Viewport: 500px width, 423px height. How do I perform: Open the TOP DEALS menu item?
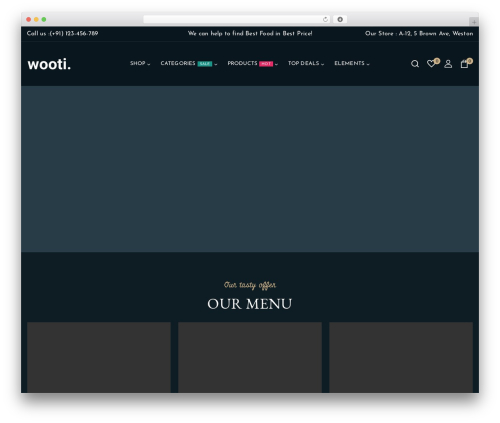304,63
